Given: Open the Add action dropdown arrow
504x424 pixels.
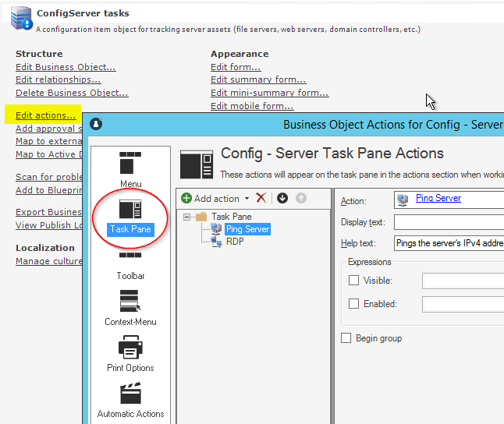Looking at the screenshot, I should click(247, 198).
